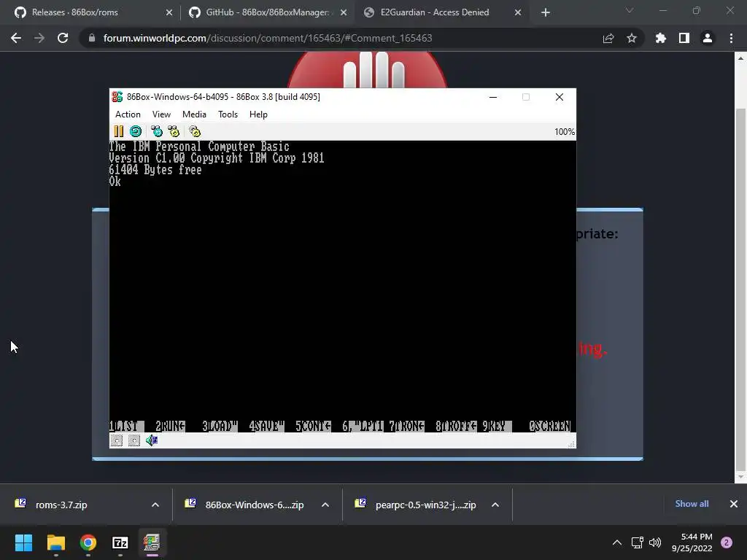Screen dimensions: 747x560
Task: Open the Chrome tab search chevron
Action: (x=630, y=10)
